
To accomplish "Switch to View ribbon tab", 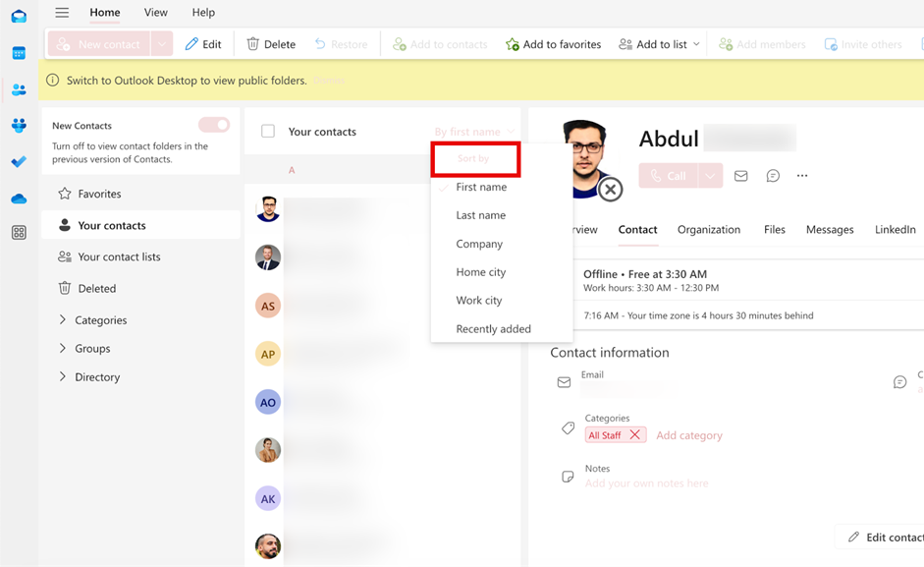I will [155, 13].
